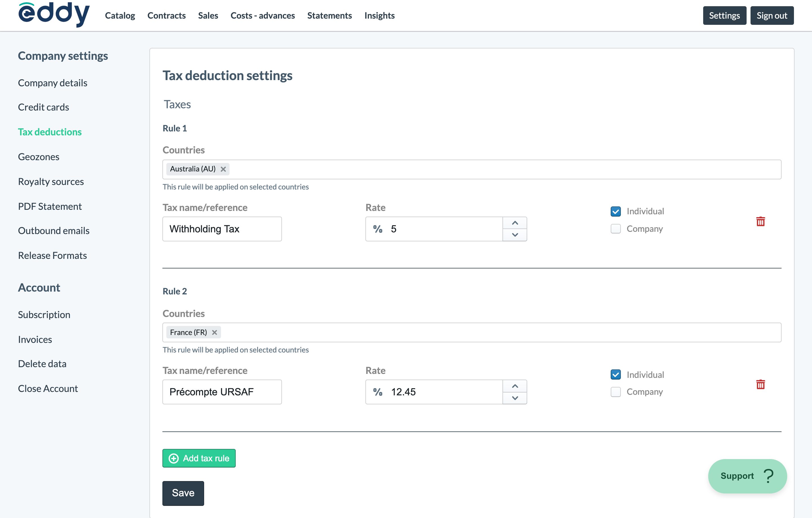Select Tax deductions in sidebar

tap(50, 132)
